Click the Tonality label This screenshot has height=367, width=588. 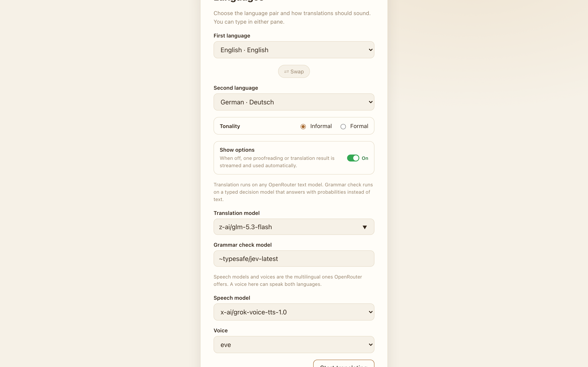[x=230, y=126]
